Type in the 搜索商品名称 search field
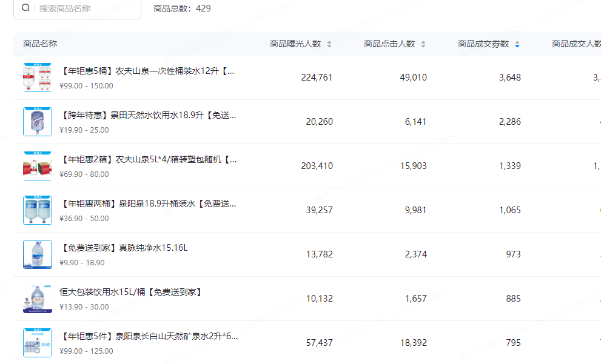 pyautogui.click(x=85, y=8)
